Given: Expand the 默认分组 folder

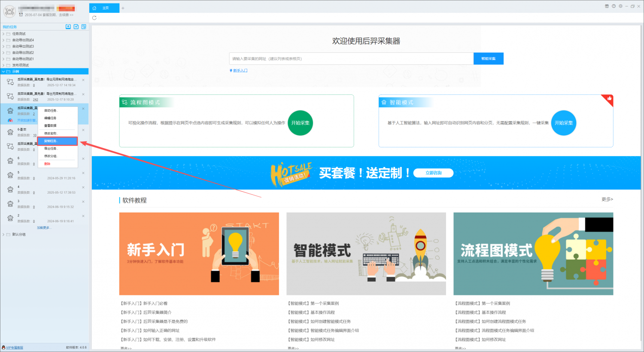Looking at the screenshot, I should point(3,235).
